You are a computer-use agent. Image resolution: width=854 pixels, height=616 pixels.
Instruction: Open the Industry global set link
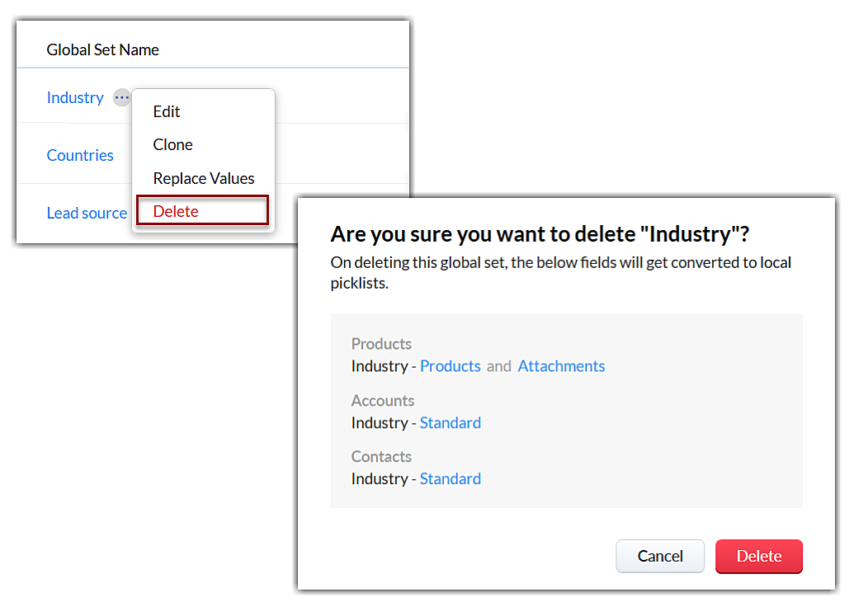tap(75, 97)
